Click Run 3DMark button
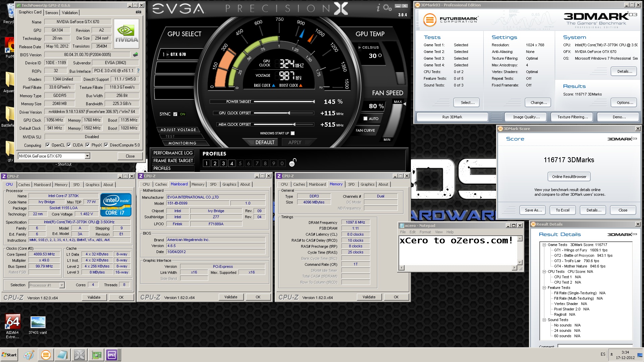 [x=452, y=117]
